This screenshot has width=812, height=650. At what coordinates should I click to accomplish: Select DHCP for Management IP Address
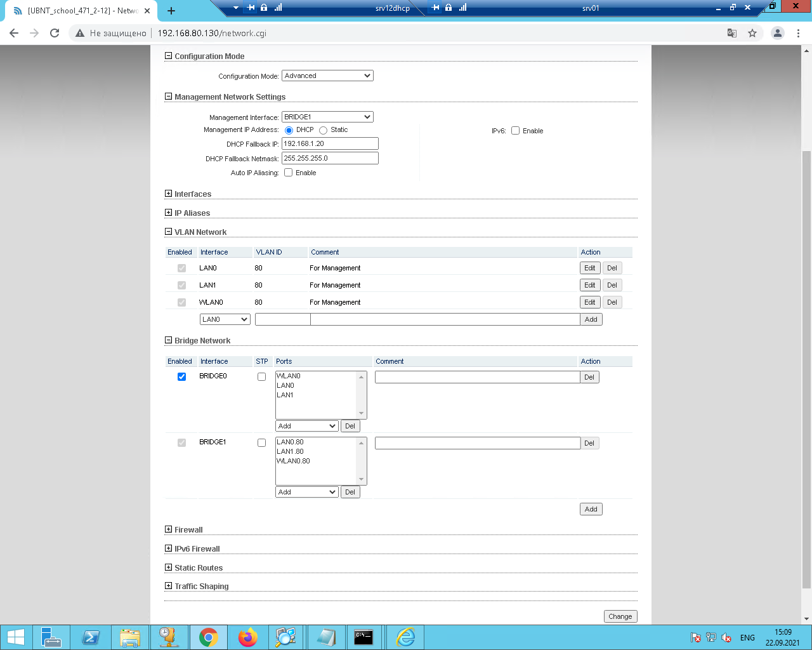click(x=289, y=130)
